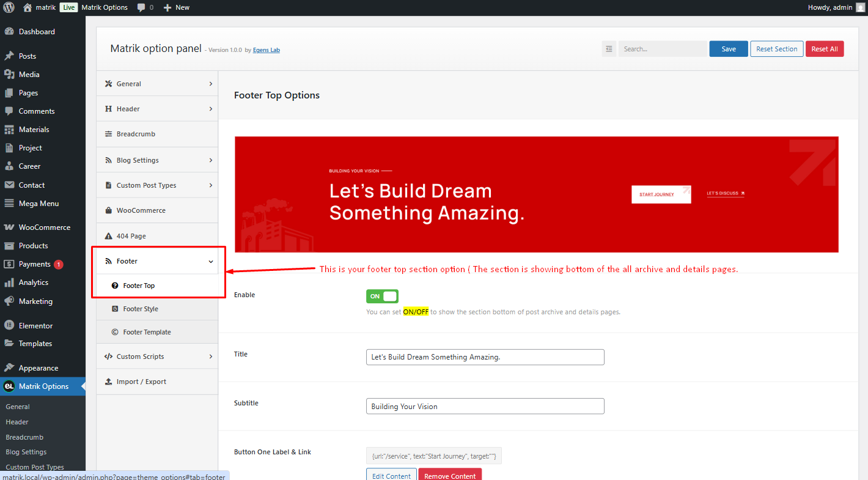Click the 404 Page warning triangle icon
The width and height of the screenshot is (868, 480).
pos(109,236)
